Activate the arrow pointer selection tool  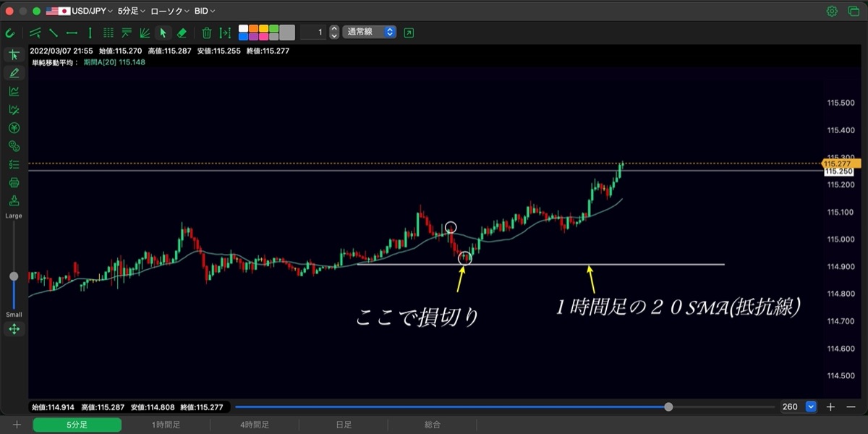pos(163,33)
